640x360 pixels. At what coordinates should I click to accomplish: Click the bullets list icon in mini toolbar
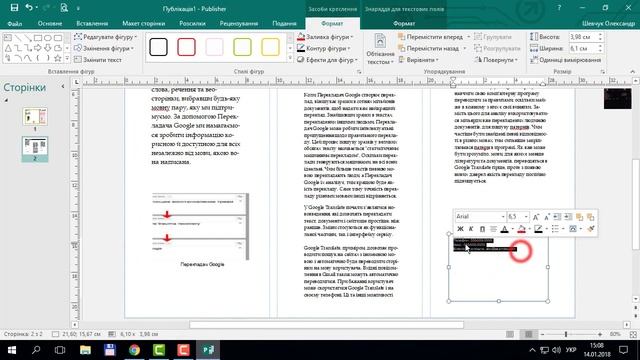point(555,229)
